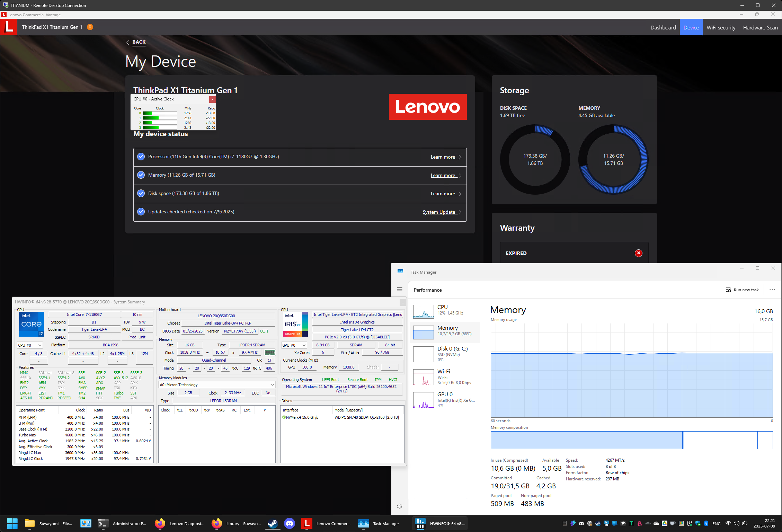The height and width of the screenshot is (532, 782).
Task: Open the Task Manager more options ellipsis
Action: (772, 290)
